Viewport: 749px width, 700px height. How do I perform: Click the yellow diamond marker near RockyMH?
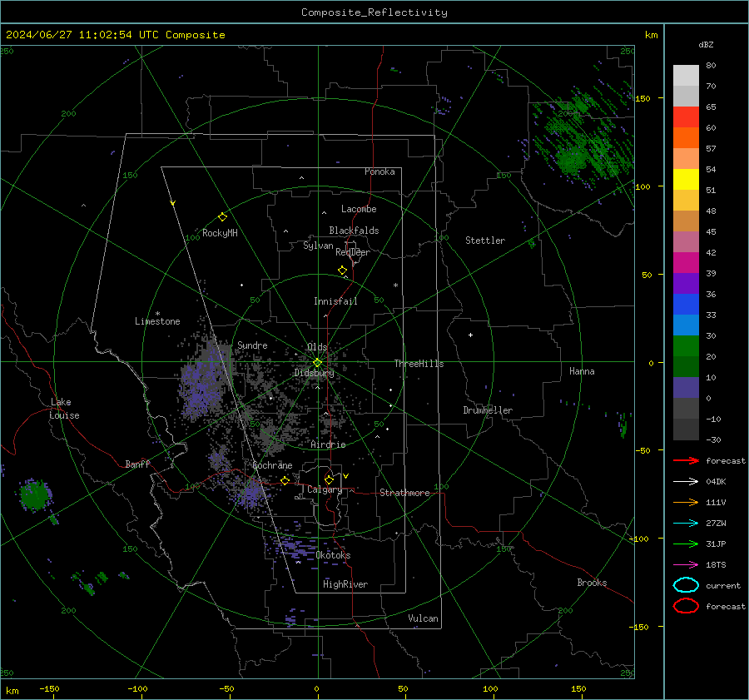[x=222, y=217]
